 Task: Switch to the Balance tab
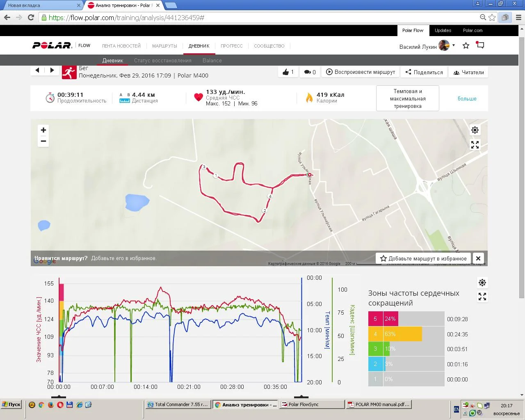pos(212,60)
